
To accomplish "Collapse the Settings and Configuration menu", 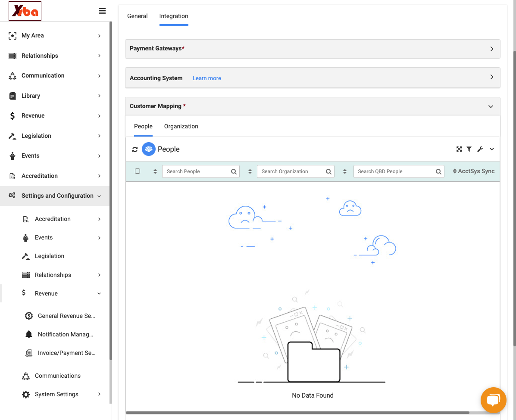I will tap(99, 196).
